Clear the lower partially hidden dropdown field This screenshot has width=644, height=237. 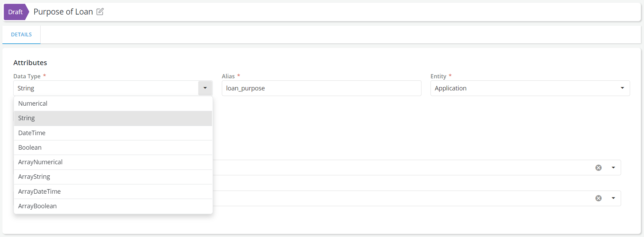tap(598, 198)
